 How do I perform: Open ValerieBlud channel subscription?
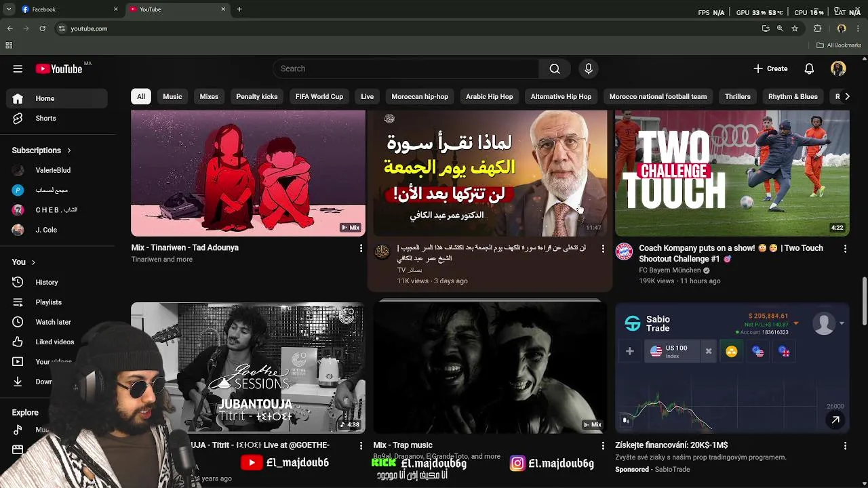pos(57,170)
